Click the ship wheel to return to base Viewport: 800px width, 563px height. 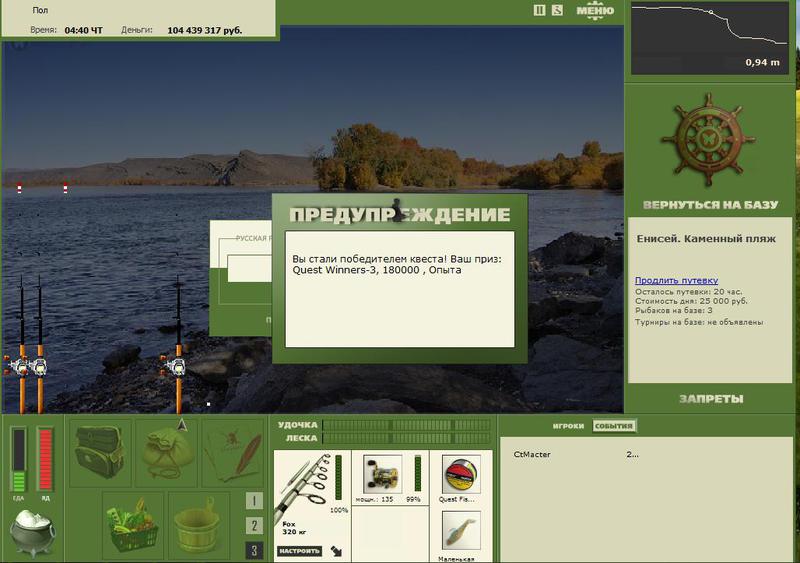pos(708,140)
